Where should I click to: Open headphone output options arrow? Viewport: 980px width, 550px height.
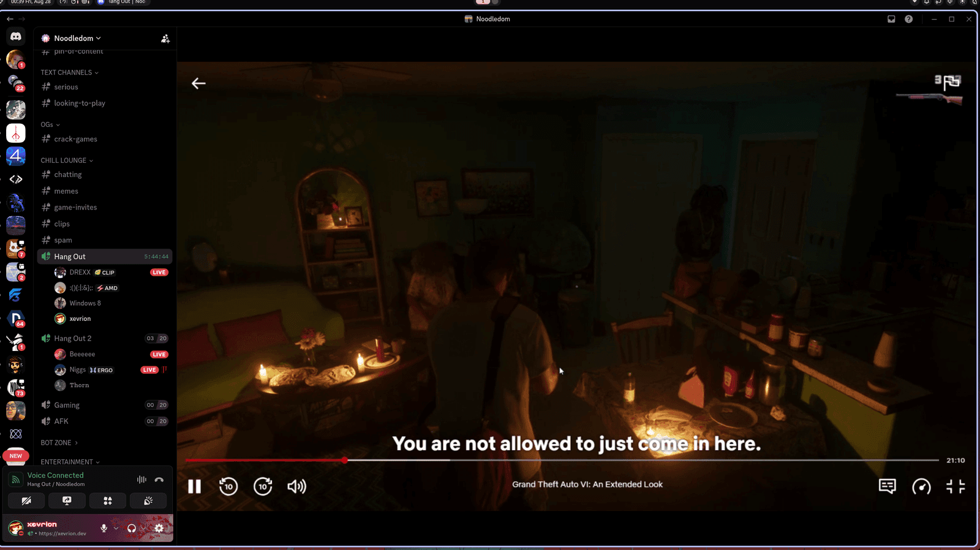tap(143, 528)
